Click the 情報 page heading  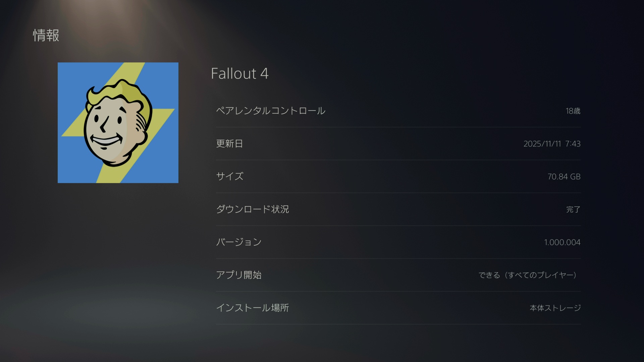(x=46, y=36)
